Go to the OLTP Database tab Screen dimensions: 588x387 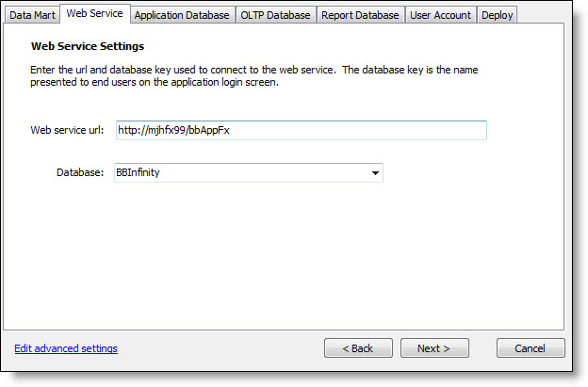point(275,15)
